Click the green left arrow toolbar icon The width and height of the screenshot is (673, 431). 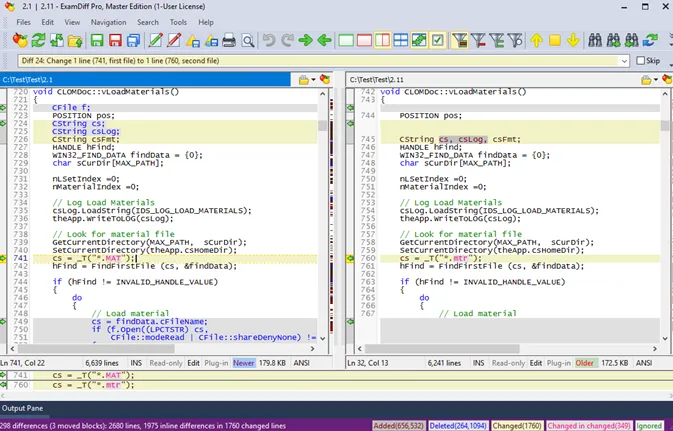(x=324, y=40)
